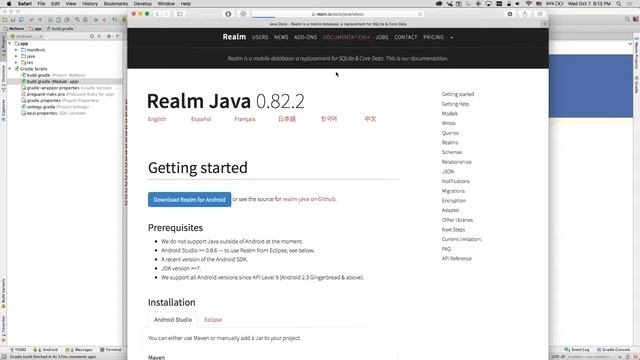Image resolution: width=640 pixels, height=360 pixels.
Task: Show Safari sidebar
Action: pos(180,14)
